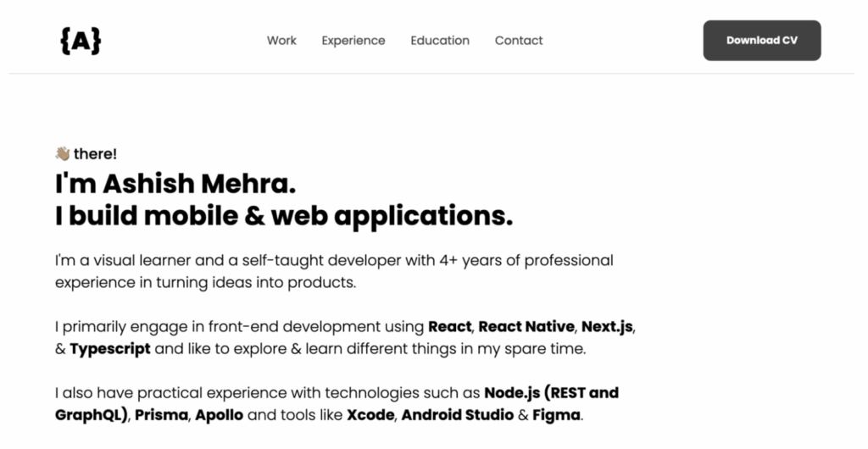Click the bold Next.js text
Image resolution: width=868 pixels, height=449 pixels.
point(607,327)
